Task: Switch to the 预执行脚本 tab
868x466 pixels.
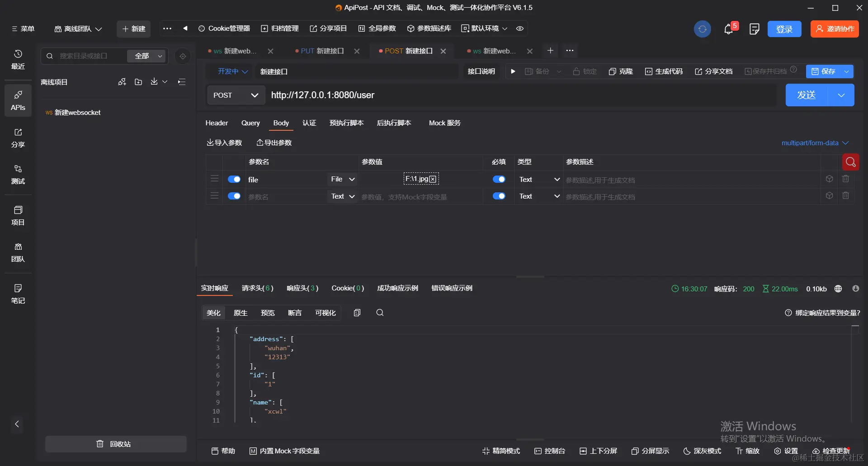Action: pos(346,123)
